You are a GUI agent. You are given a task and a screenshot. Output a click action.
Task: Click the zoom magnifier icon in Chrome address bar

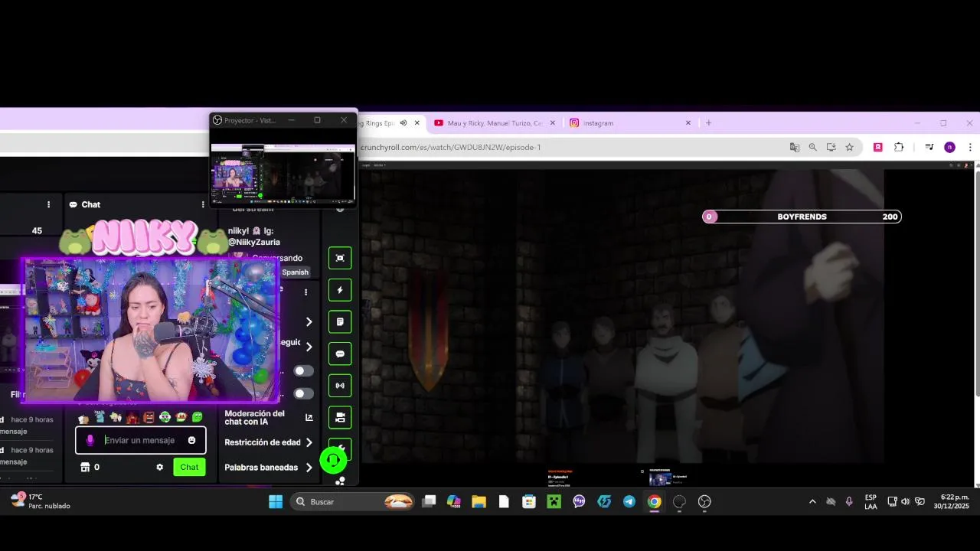point(813,147)
